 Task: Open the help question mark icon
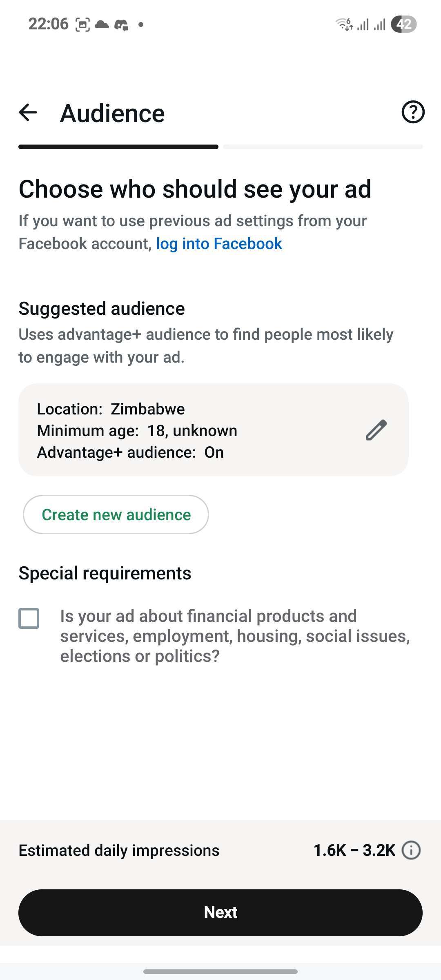(413, 112)
